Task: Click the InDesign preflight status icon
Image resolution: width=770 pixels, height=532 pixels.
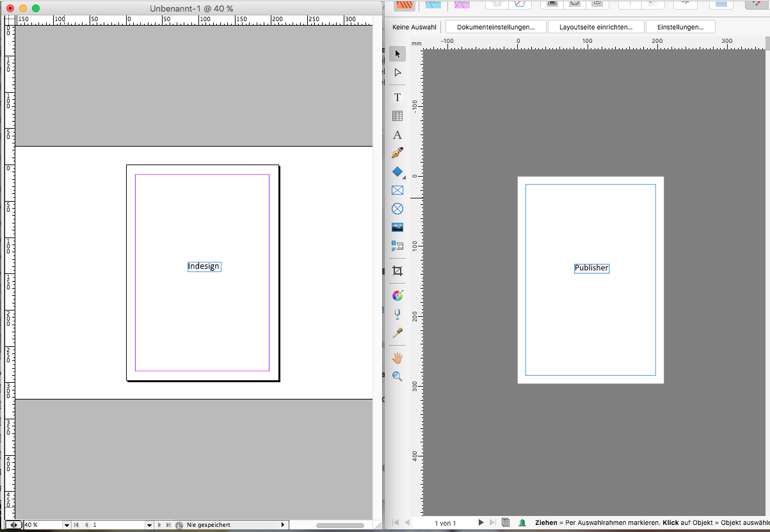Action: click(x=179, y=525)
